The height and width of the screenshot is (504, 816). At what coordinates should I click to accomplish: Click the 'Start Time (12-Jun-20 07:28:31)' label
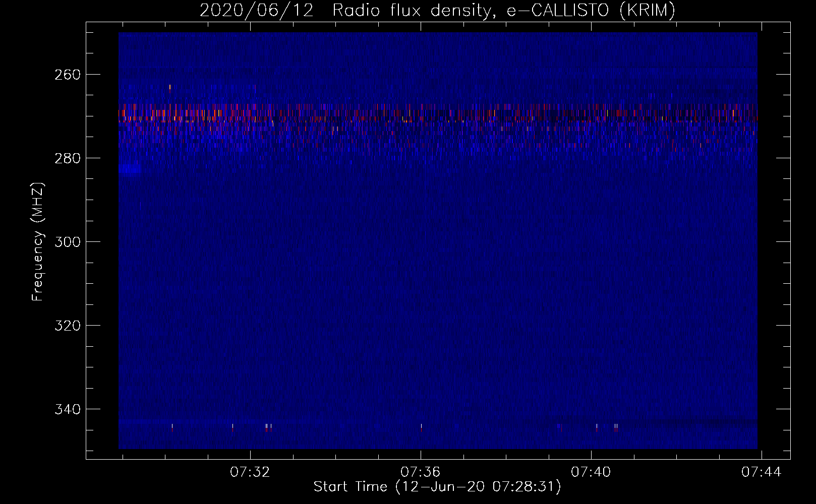tap(437, 487)
